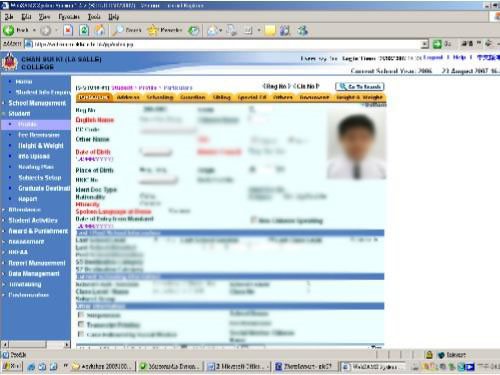Expand Award & Punishment sidebar section
The image size is (500, 375).
[38, 231]
